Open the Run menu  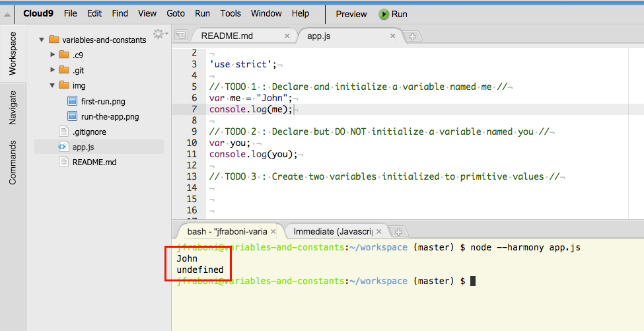(x=202, y=14)
